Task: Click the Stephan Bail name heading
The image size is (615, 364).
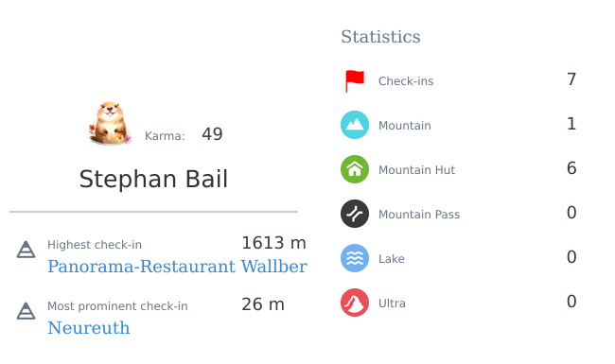Action: click(153, 179)
